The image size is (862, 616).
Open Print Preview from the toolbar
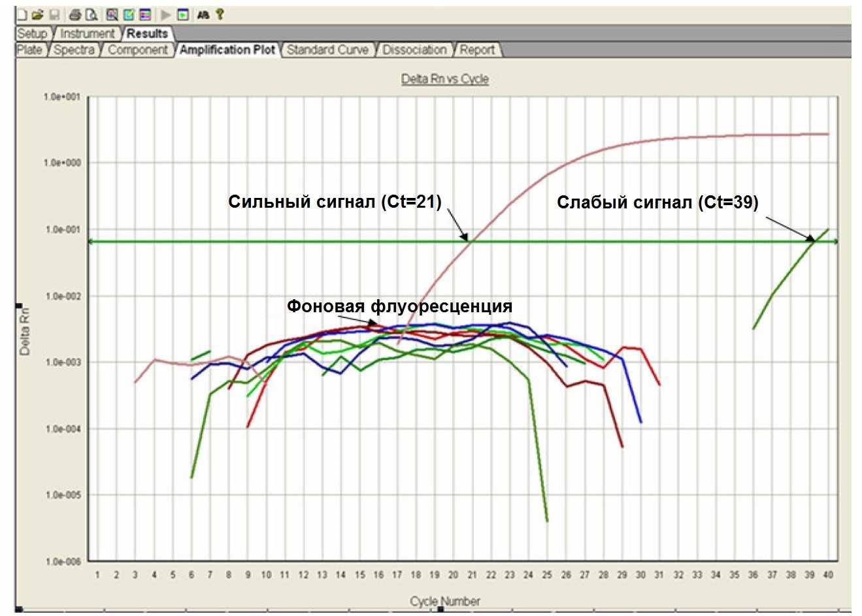tap(92, 14)
